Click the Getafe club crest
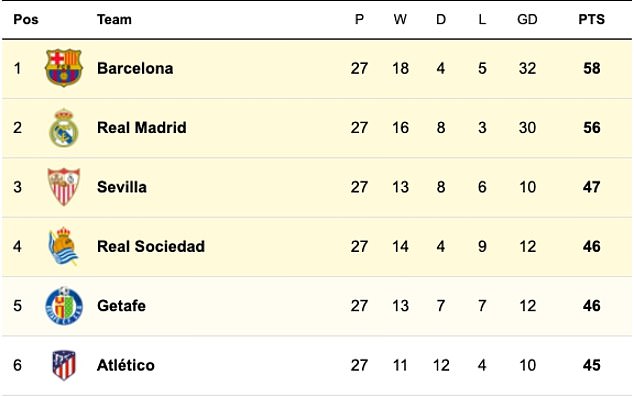 point(64,306)
